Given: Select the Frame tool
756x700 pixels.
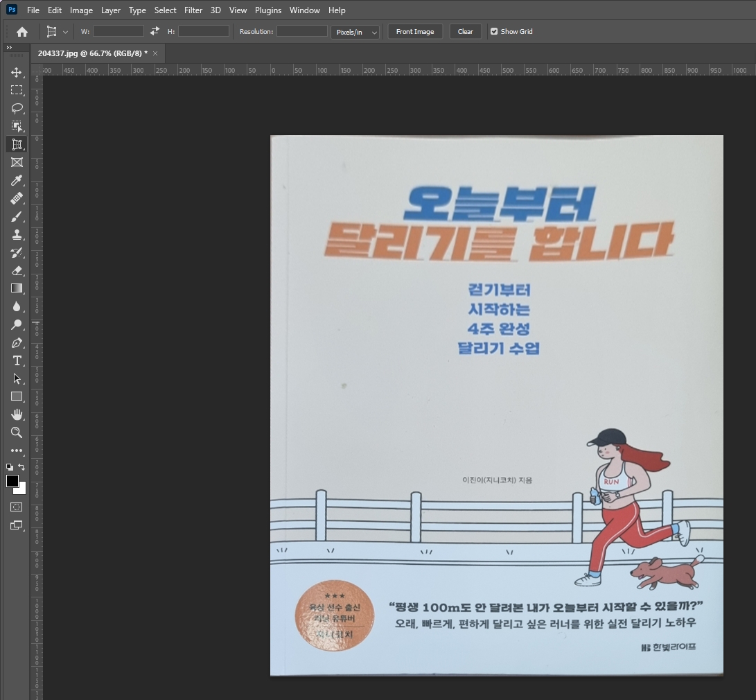Looking at the screenshot, I should 17,162.
